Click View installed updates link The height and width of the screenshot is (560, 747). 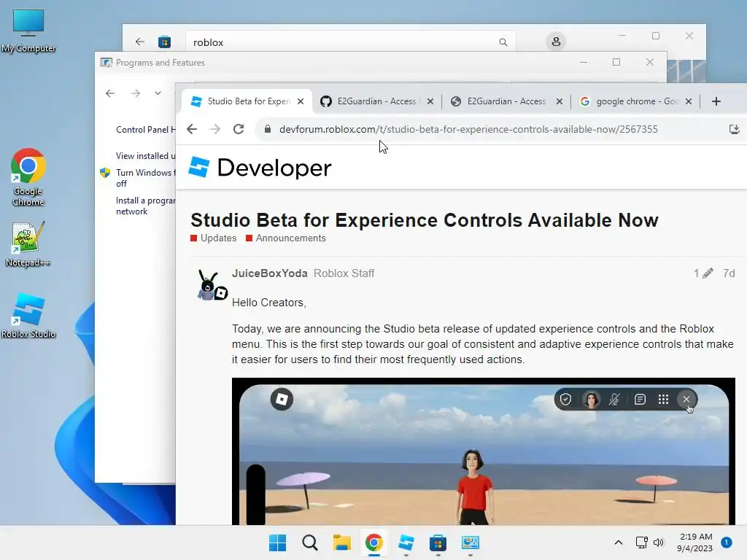[x=145, y=156]
